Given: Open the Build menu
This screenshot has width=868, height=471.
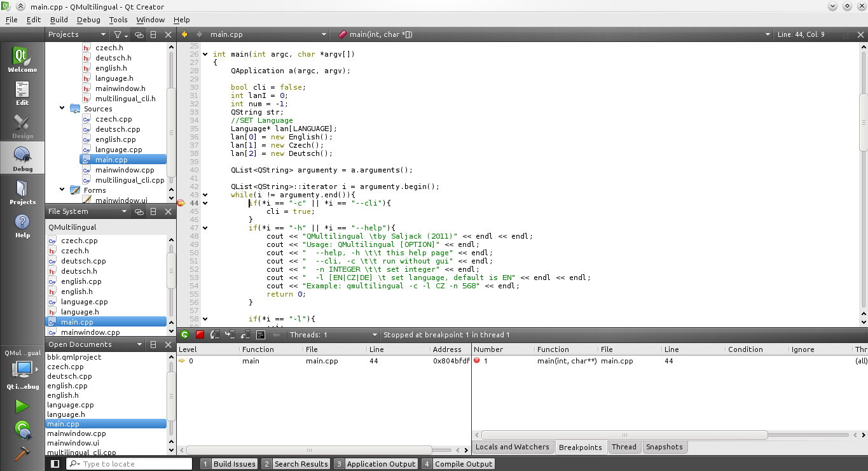Looking at the screenshot, I should (59, 20).
